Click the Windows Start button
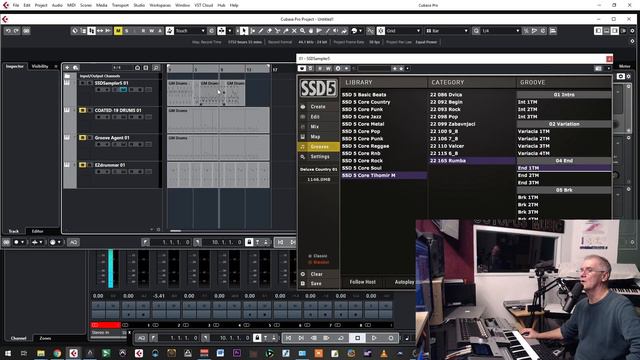Screen dimensions: 640x360 pyautogui.click(x=8, y=353)
